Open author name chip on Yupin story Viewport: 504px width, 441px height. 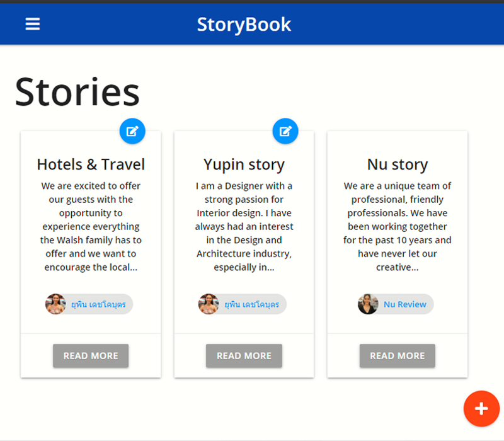pos(251,304)
